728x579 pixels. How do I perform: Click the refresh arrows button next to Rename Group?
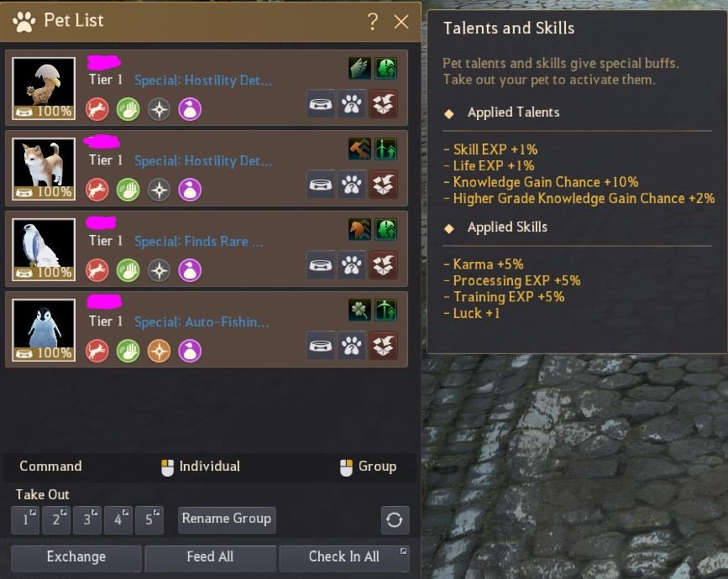(x=395, y=519)
